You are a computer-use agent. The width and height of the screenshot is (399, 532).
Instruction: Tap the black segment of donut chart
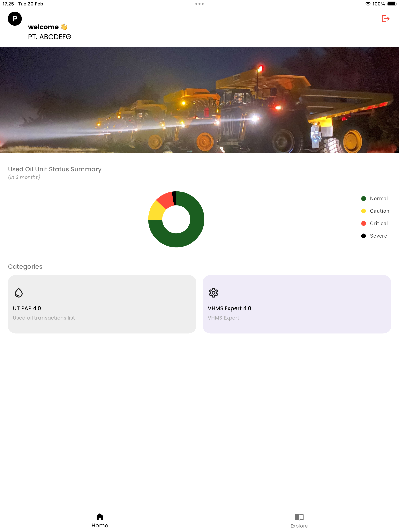pyautogui.click(x=175, y=198)
